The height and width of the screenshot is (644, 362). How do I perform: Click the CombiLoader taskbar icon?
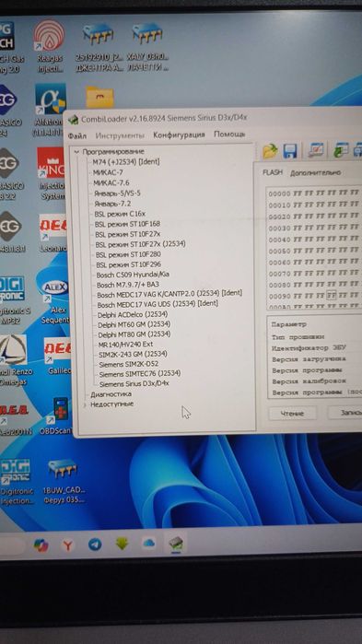coord(176,544)
